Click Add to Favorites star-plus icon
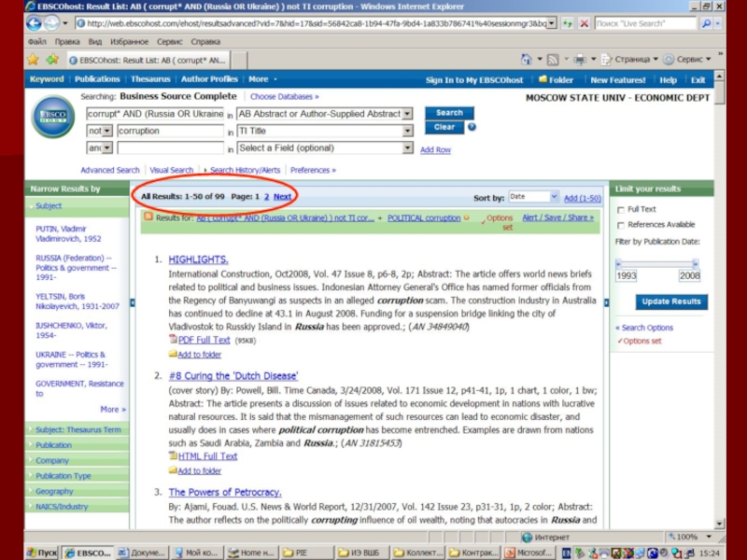The image size is (747, 560). pos(52,60)
